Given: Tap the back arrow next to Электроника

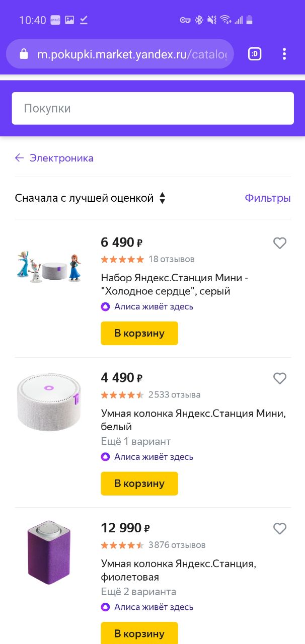Looking at the screenshot, I should (x=19, y=158).
